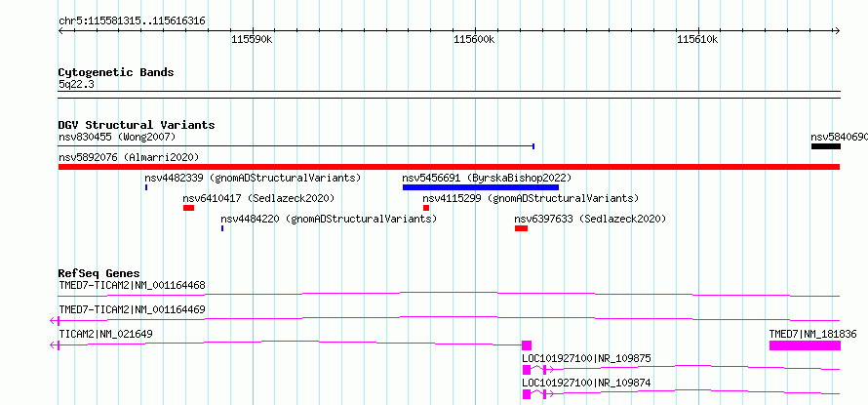Click the left arrow of TICAM2 transcript
868x405 pixels.
pyautogui.click(x=55, y=345)
